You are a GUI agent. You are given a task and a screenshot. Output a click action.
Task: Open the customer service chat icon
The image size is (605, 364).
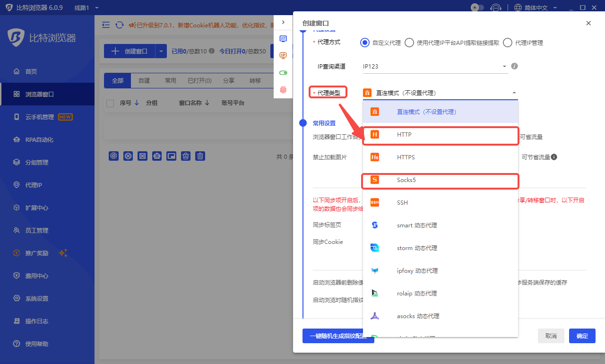(495, 8)
